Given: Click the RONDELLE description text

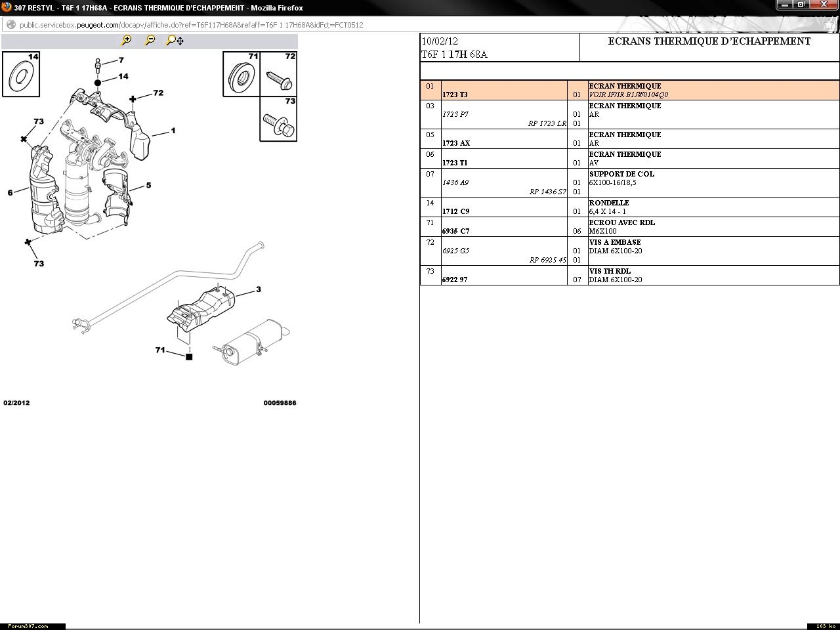Looking at the screenshot, I should pos(609,203).
